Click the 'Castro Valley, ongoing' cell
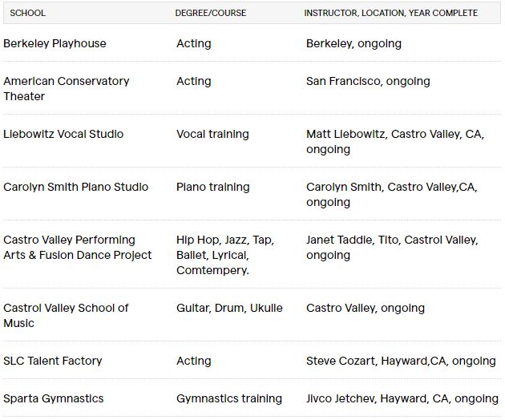 point(366,308)
